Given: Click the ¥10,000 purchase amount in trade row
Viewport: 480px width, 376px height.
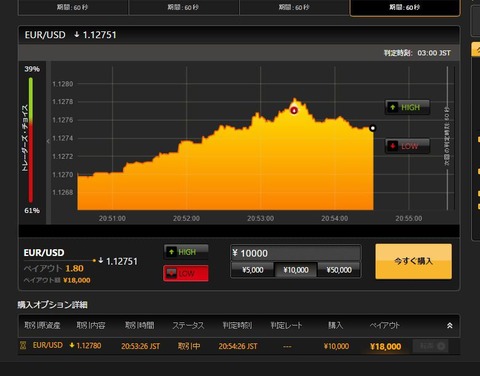Looking at the screenshot, I should tap(336, 346).
